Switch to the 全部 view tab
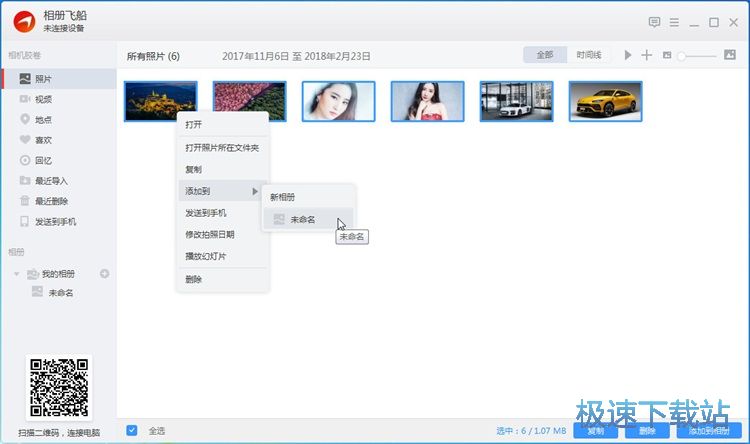This screenshot has width=750, height=444. (x=545, y=55)
